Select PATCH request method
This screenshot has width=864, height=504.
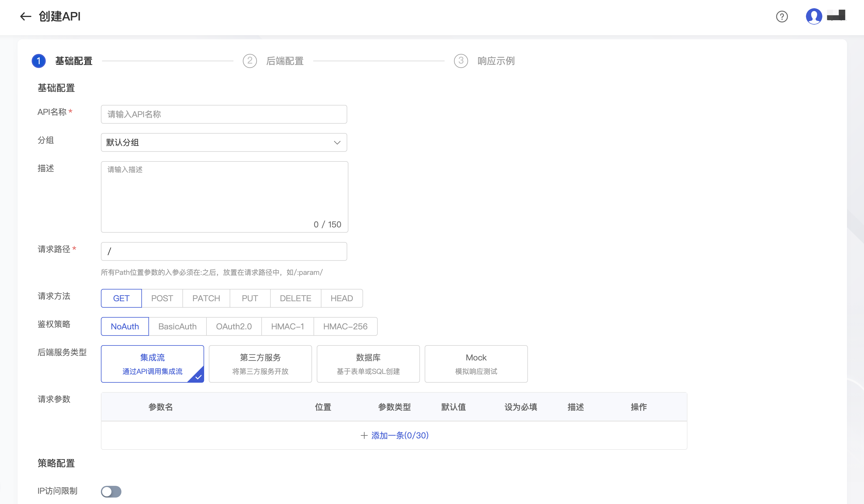tap(206, 298)
